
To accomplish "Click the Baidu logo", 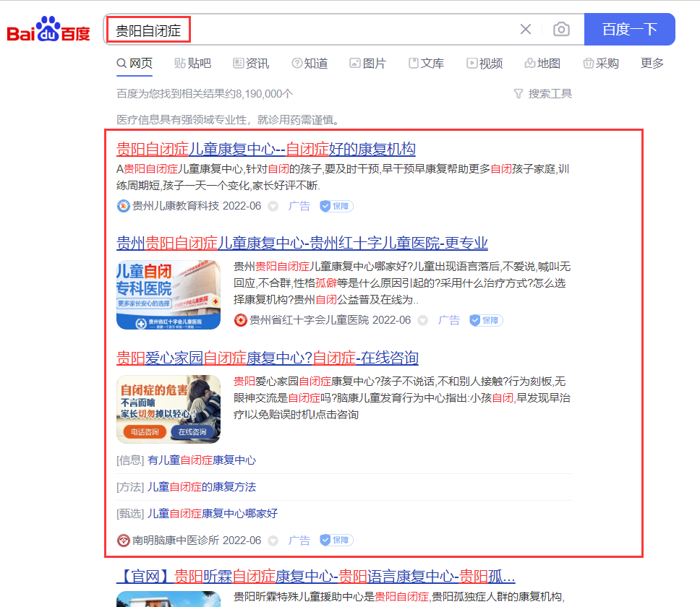I will [48, 30].
